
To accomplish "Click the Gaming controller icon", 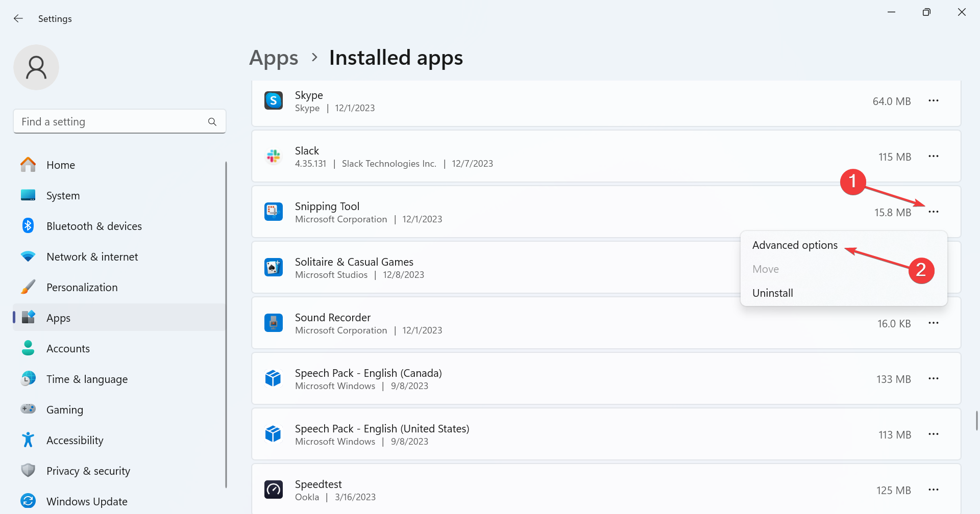I will [28, 409].
